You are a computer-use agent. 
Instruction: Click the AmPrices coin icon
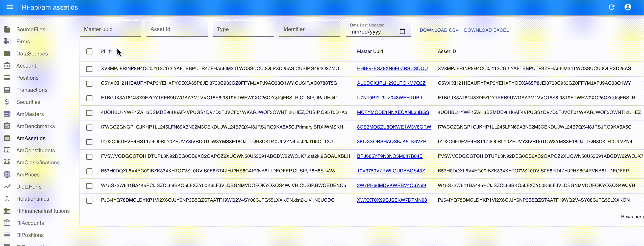7,174
